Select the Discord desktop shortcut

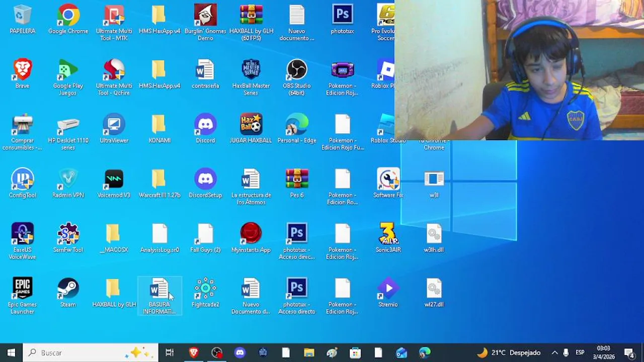tap(205, 129)
